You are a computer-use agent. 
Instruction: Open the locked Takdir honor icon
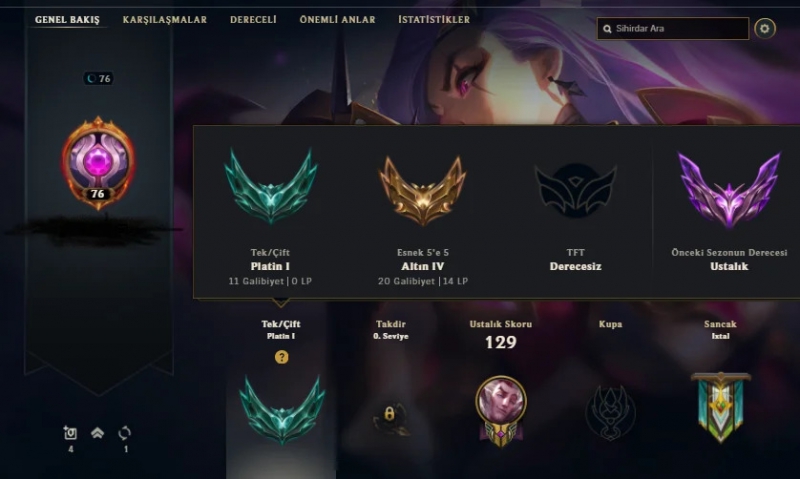[x=390, y=418]
